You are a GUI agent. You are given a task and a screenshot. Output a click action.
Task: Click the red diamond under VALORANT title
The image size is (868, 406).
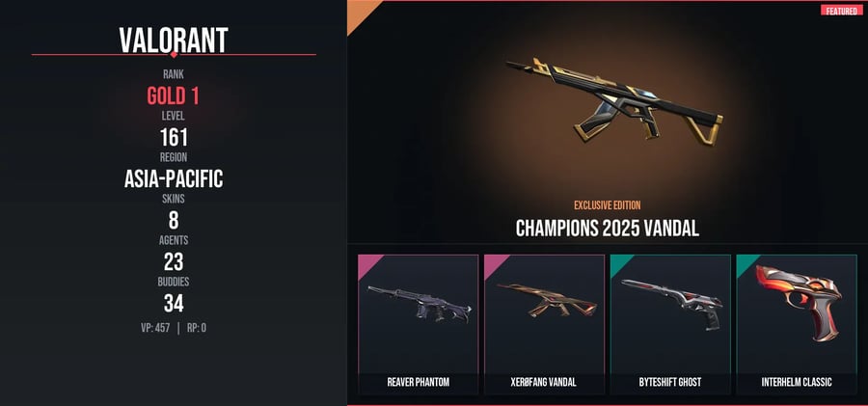[174, 54]
